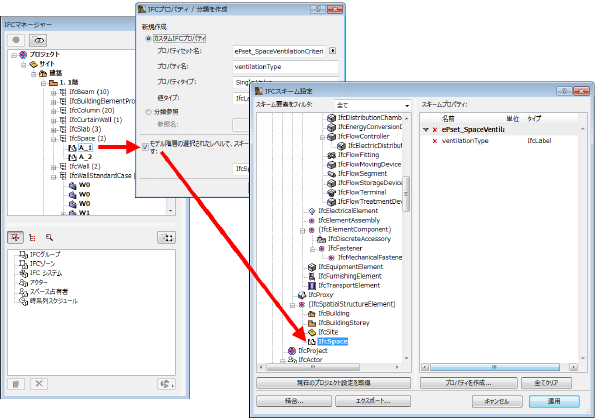Click the first view mode icon below tree
The width and height of the screenshot is (600, 419).
[15, 238]
